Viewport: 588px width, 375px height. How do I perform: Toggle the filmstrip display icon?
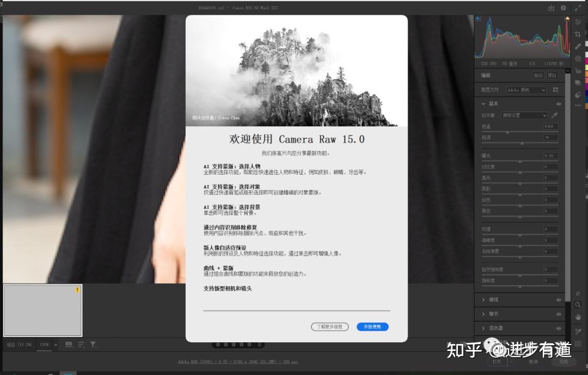69,345
